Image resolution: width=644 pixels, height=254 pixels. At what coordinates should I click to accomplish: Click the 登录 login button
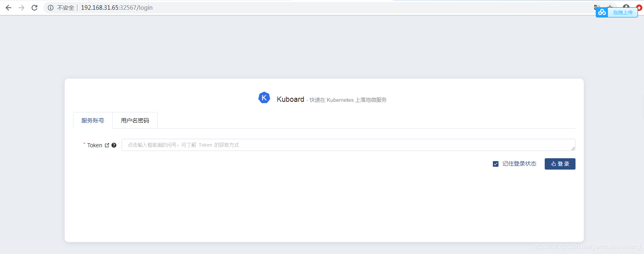click(x=560, y=164)
